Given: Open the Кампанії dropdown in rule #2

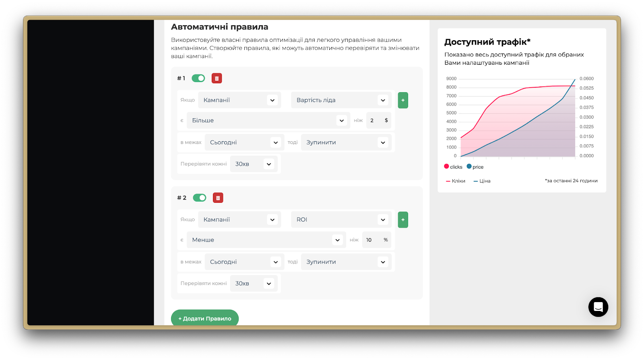Looking at the screenshot, I should tap(239, 220).
